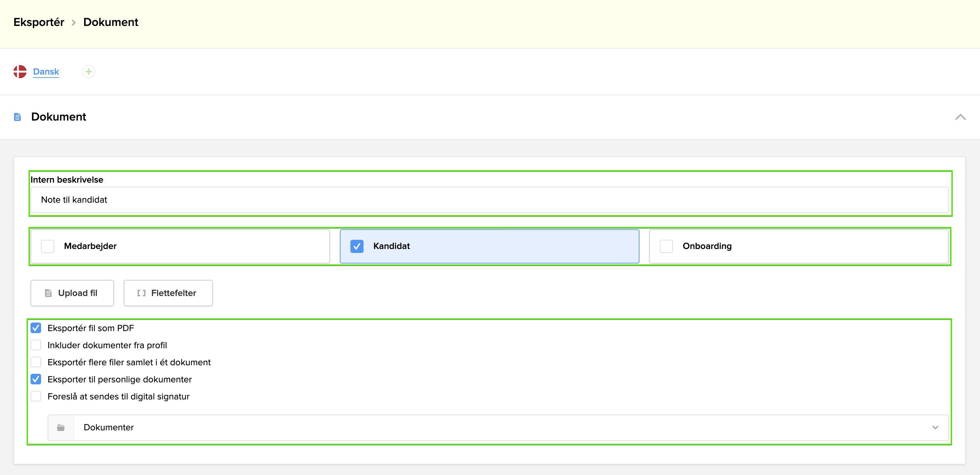
Task: Click the folder icon next to Dokumenter
Action: coord(60,427)
